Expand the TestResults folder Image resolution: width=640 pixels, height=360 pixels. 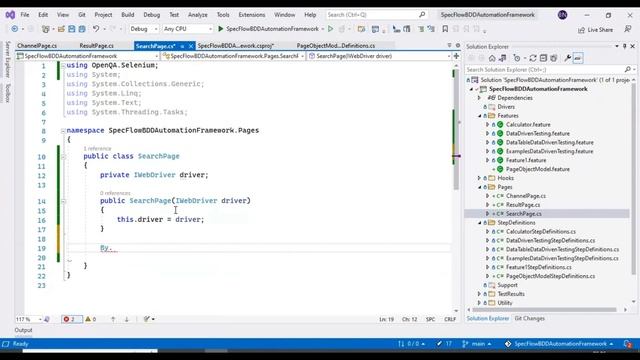point(480,294)
